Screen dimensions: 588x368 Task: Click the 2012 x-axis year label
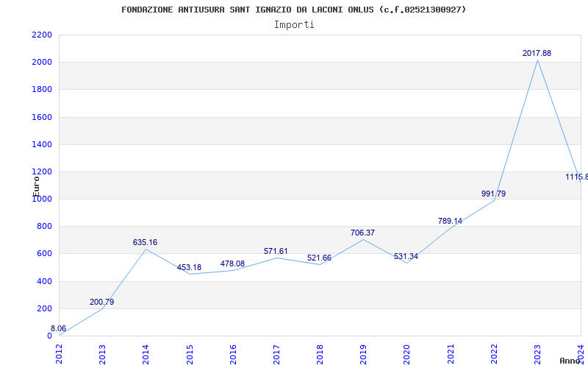pos(59,353)
